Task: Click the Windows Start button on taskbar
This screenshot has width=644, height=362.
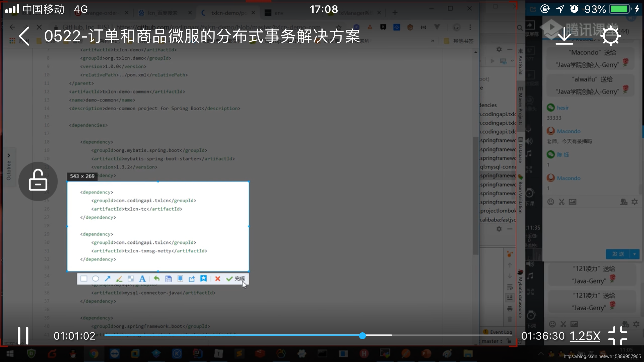Action: [10, 354]
